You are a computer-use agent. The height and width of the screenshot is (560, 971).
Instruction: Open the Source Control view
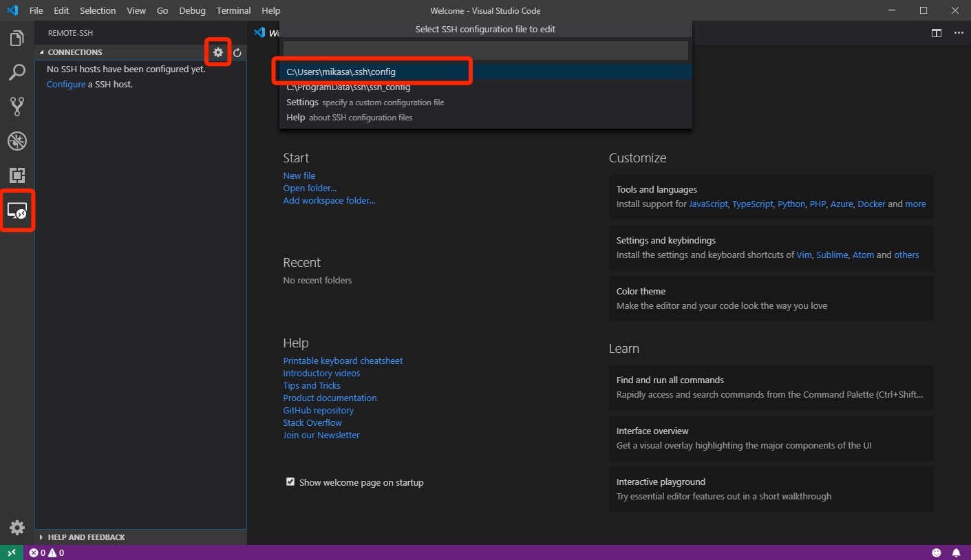pyautogui.click(x=17, y=107)
